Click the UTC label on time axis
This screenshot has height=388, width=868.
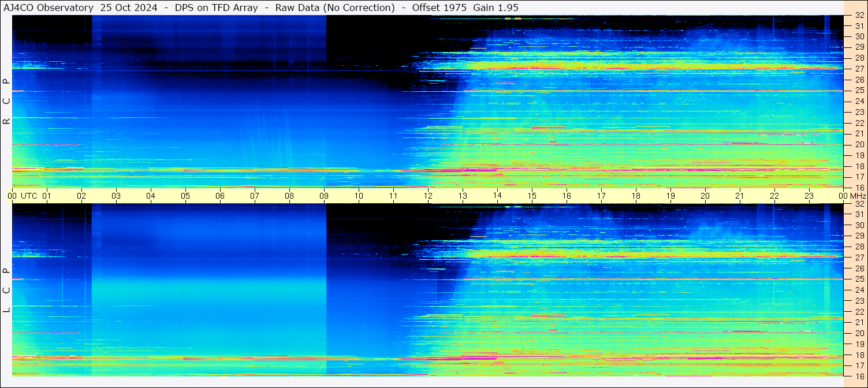pos(29,196)
